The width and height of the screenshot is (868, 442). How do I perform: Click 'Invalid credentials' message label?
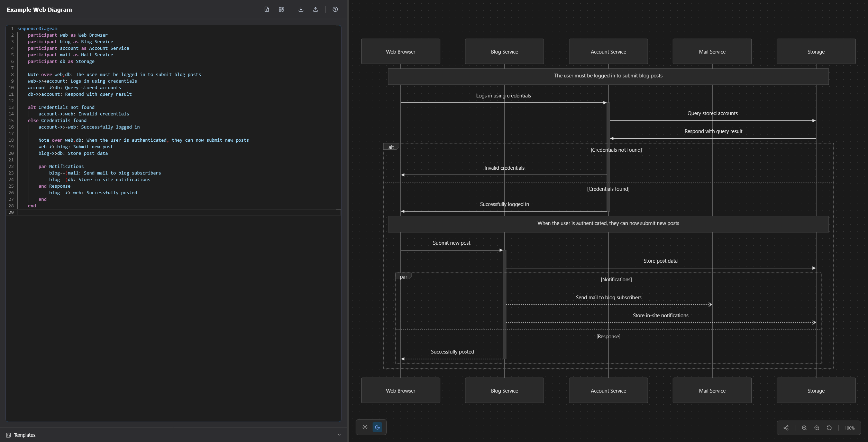click(x=504, y=168)
